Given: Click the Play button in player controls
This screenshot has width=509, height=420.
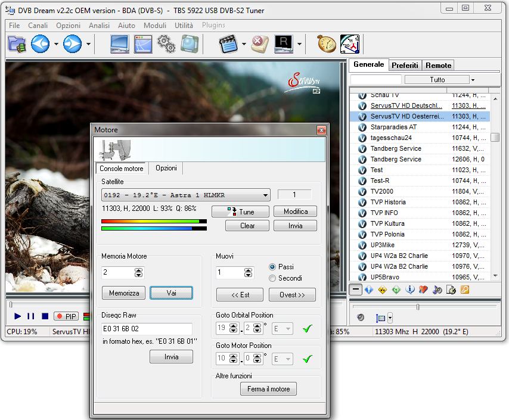Looking at the screenshot, I should [x=17, y=316].
